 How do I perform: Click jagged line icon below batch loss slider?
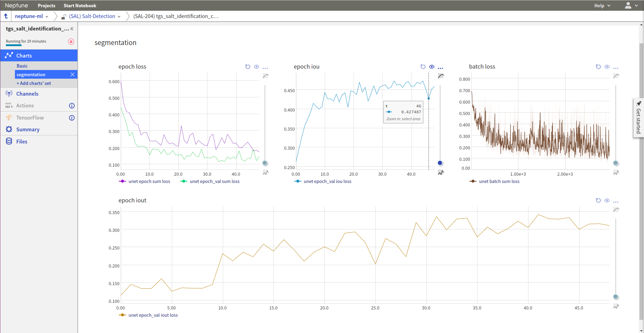tap(616, 173)
